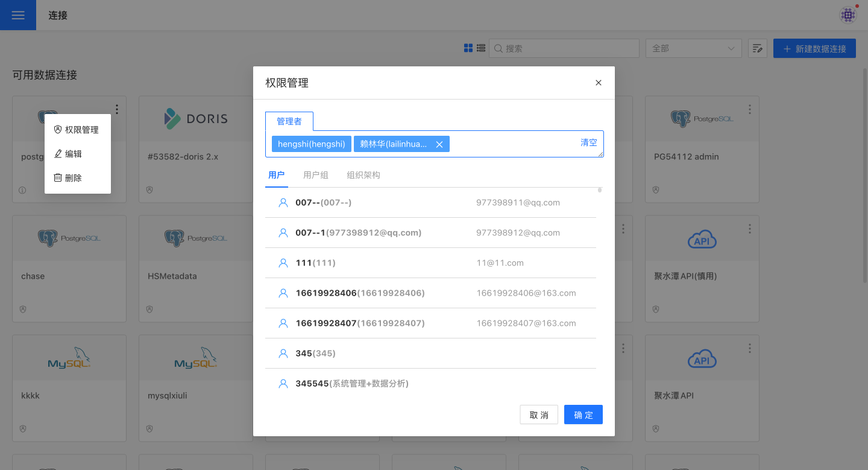Image resolution: width=868 pixels, height=470 pixels.
Task: Click 清空 to clear selected managers
Action: pos(588,143)
